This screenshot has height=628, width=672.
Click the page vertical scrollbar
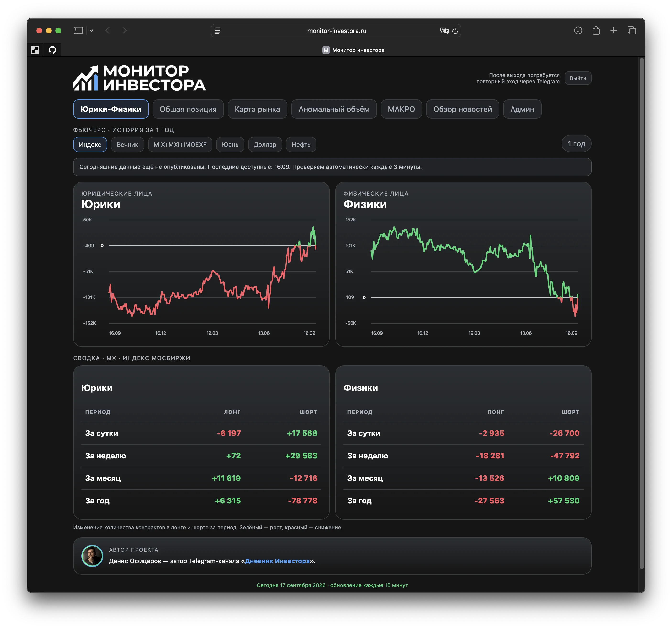click(642, 313)
